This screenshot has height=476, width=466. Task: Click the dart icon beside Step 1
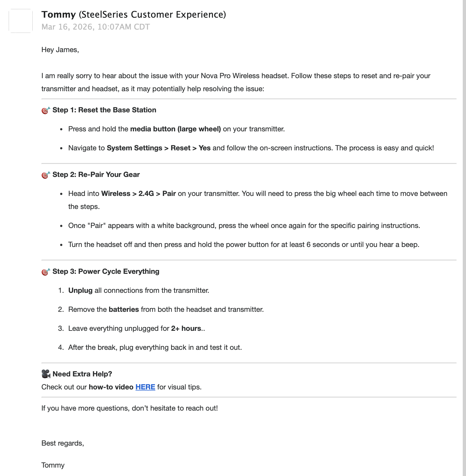46,110
